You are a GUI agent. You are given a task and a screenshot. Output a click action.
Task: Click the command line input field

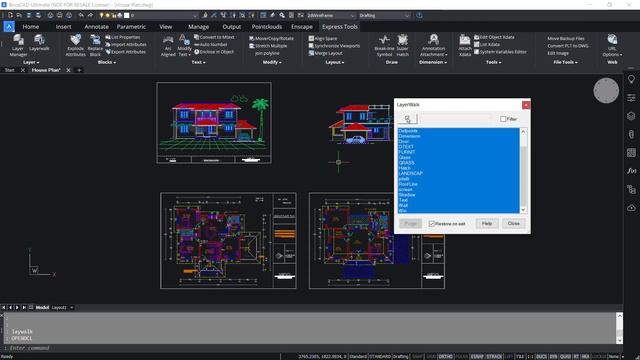(x=310, y=348)
